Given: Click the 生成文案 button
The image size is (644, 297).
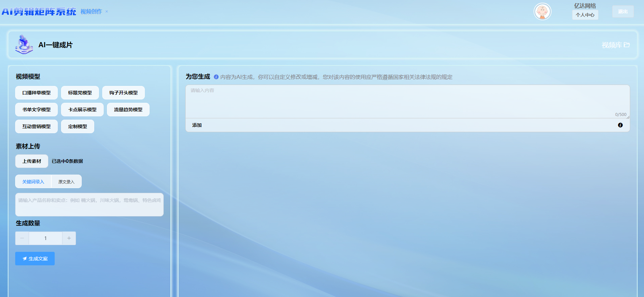Looking at the screenshot, I should click(x=35, y=259).
